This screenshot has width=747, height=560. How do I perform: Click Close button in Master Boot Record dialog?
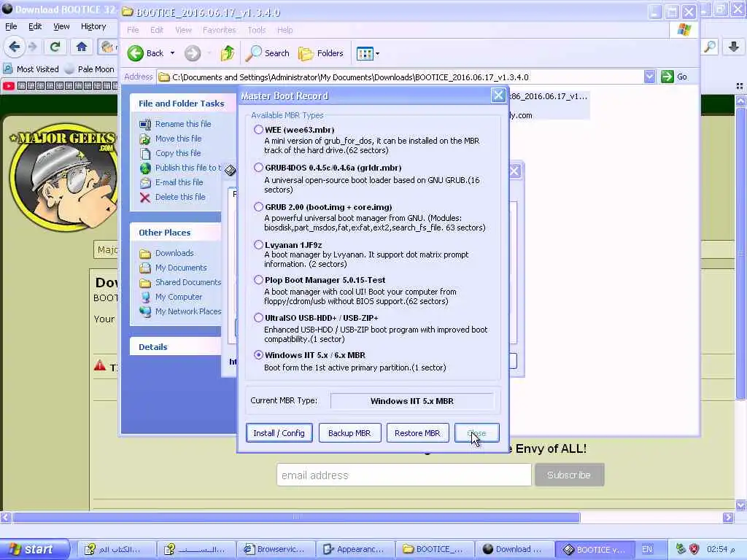coord(477,433)
